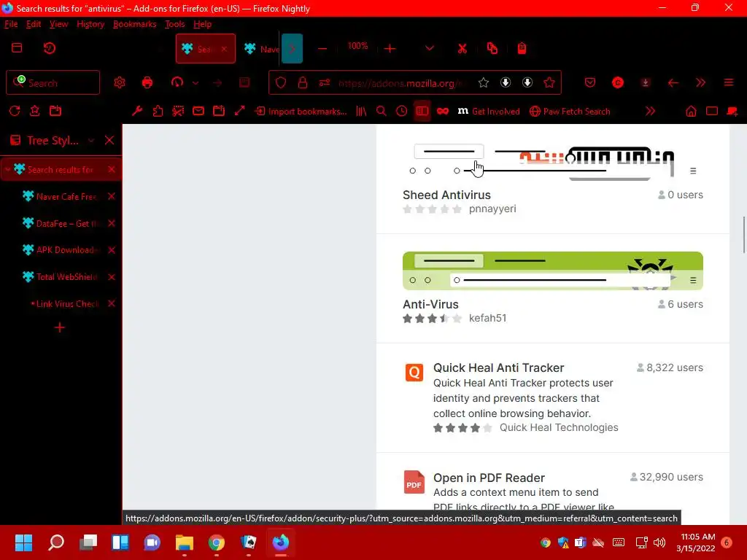
Task: Switch to the Naver tab in tab strip
Action: [262, 49]
